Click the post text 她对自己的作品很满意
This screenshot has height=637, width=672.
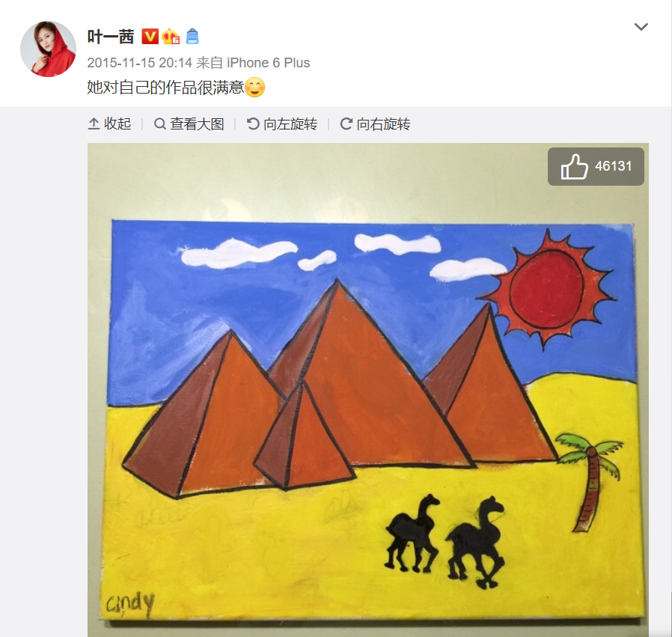(x=165, y=88)
